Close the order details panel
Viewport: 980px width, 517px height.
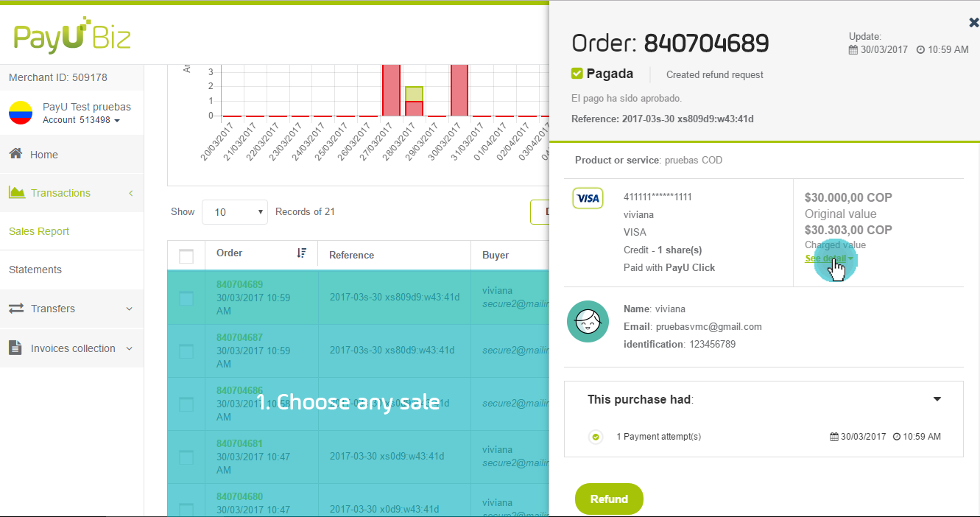point(973,23)
